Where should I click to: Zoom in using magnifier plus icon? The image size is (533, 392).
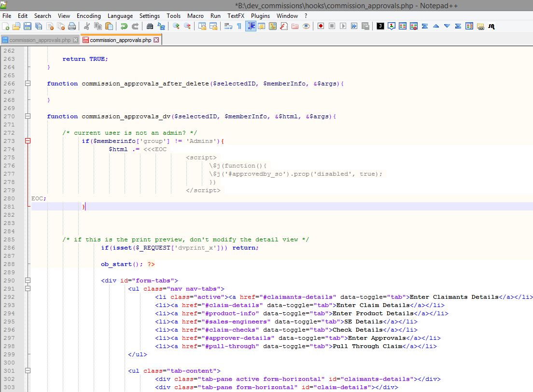coord(176,26)
